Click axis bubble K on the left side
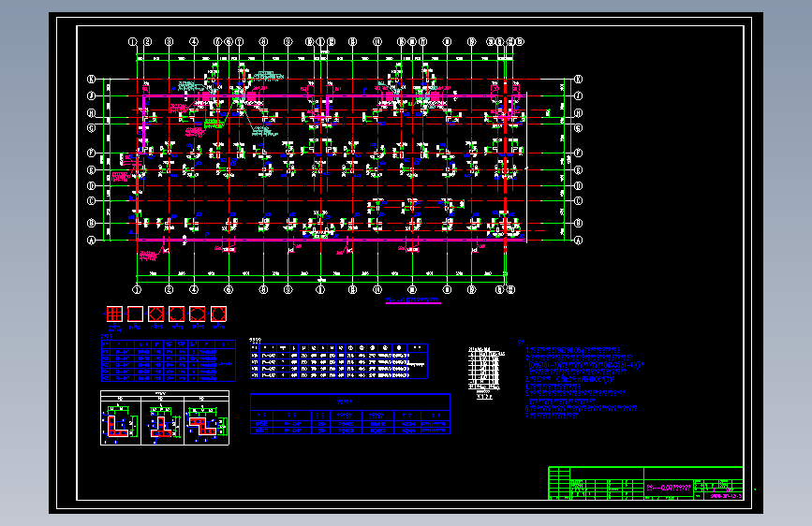This screenshot has width=812, height=526. [x=91, y=79]
